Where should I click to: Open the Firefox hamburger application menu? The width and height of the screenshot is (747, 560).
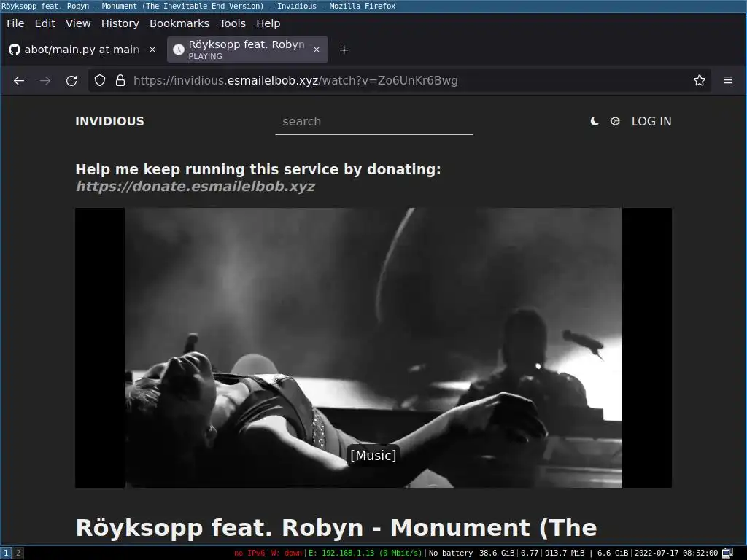(x=728, y=80)
